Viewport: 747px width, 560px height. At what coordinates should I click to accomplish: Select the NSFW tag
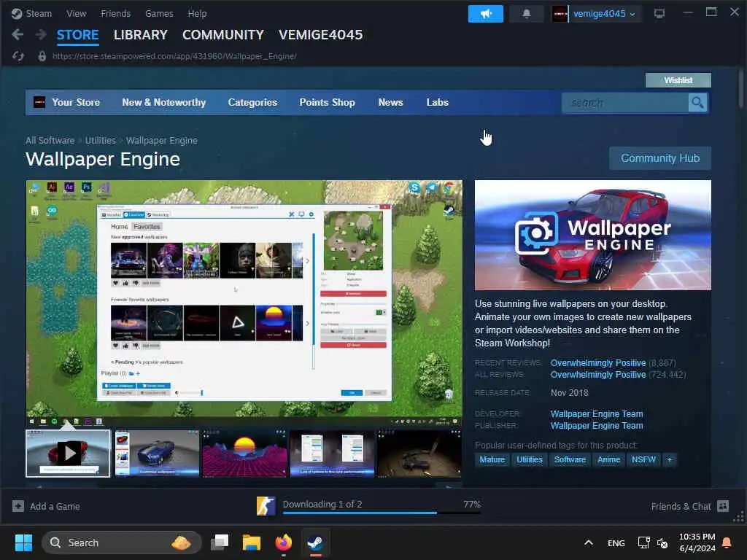pos(643,459)
